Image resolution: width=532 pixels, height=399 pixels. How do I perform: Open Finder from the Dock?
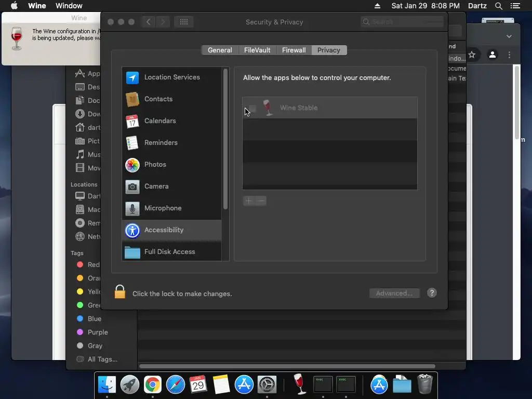107,384
